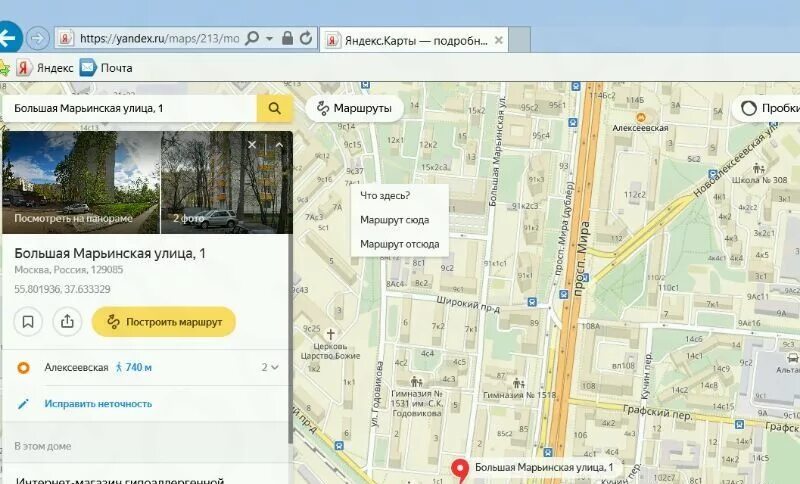Collapse the info card with chevron

click(279, 145)
